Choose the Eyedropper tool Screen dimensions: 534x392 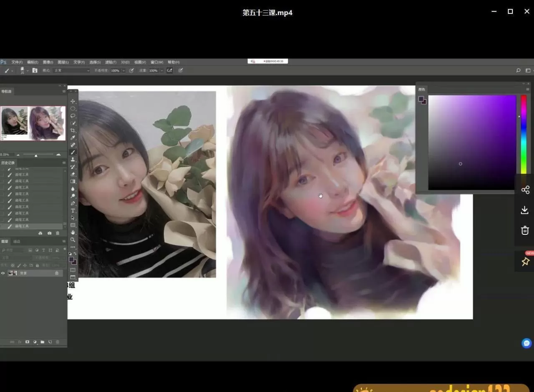pyautogui.click(x=73, y=138)
